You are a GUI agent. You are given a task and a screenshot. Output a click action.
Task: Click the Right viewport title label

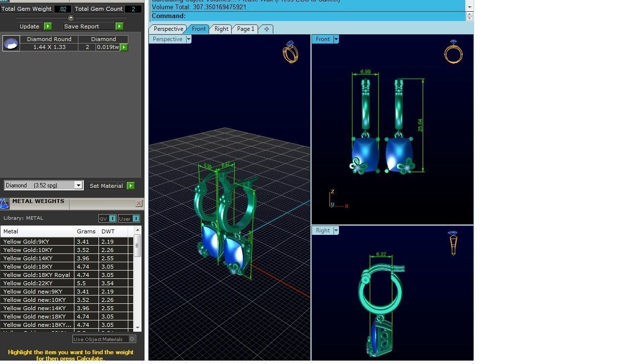[323, 230]
